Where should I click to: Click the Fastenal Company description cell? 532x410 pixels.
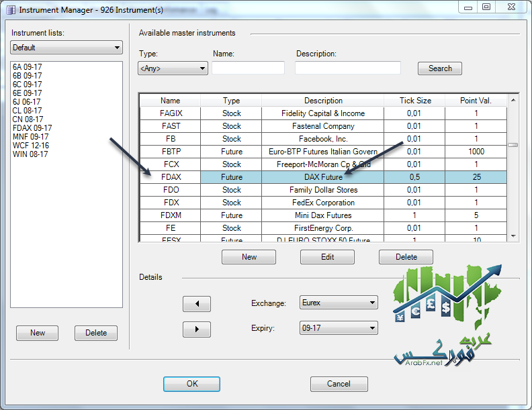point(323,126)
